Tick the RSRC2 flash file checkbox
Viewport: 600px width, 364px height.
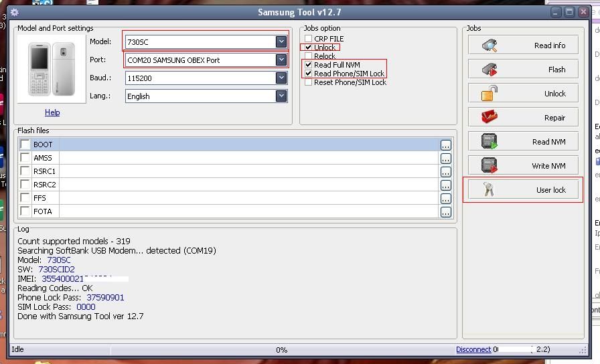pos(25,184)
